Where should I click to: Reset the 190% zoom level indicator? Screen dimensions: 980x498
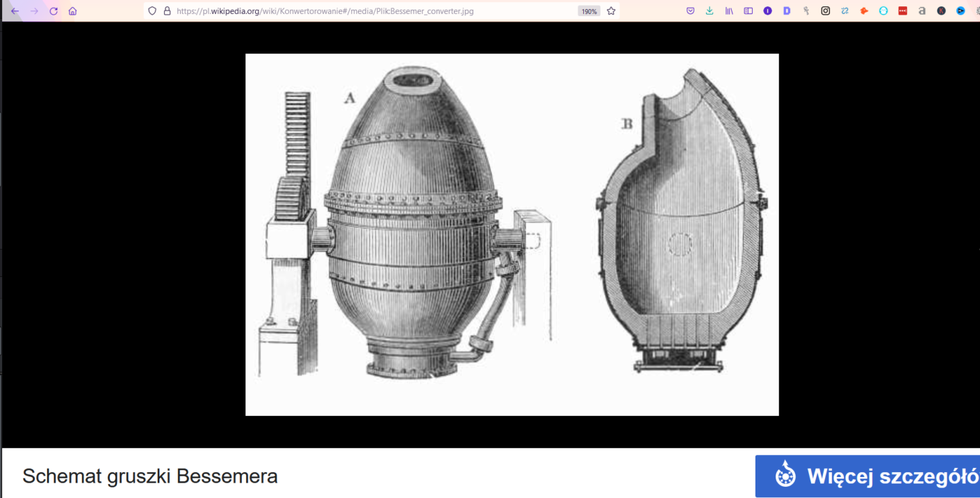coord(589,11)
